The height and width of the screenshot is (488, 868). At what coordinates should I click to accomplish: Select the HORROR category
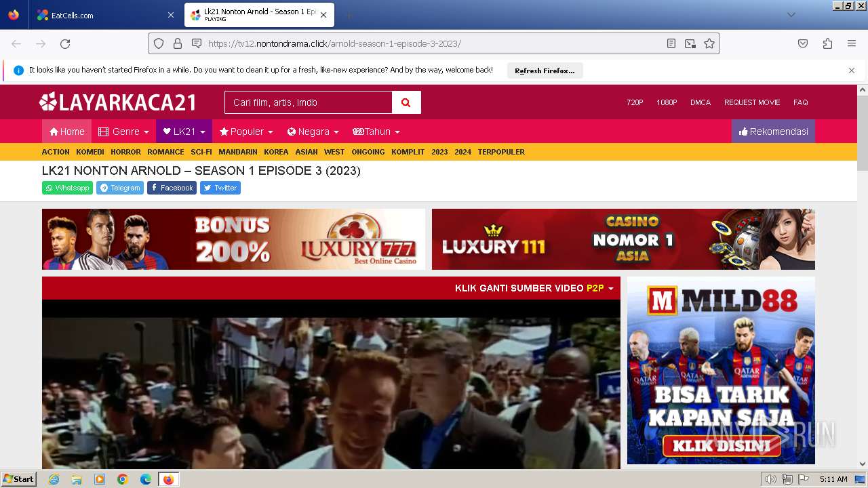(x=126, y=152)
